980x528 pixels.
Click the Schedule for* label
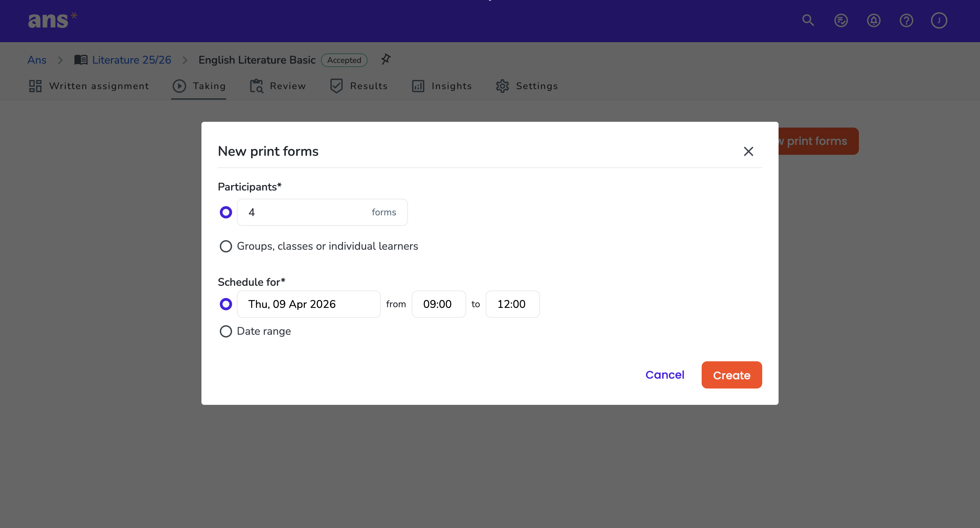click(x=251, y=282)
